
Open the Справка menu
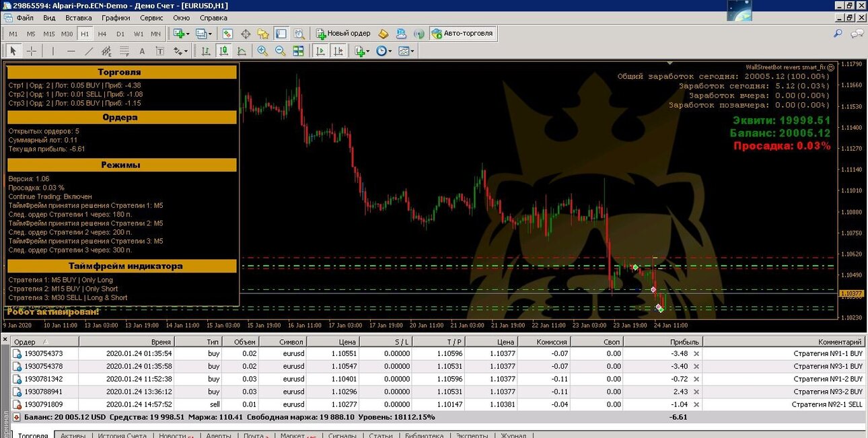click(214, 18)
